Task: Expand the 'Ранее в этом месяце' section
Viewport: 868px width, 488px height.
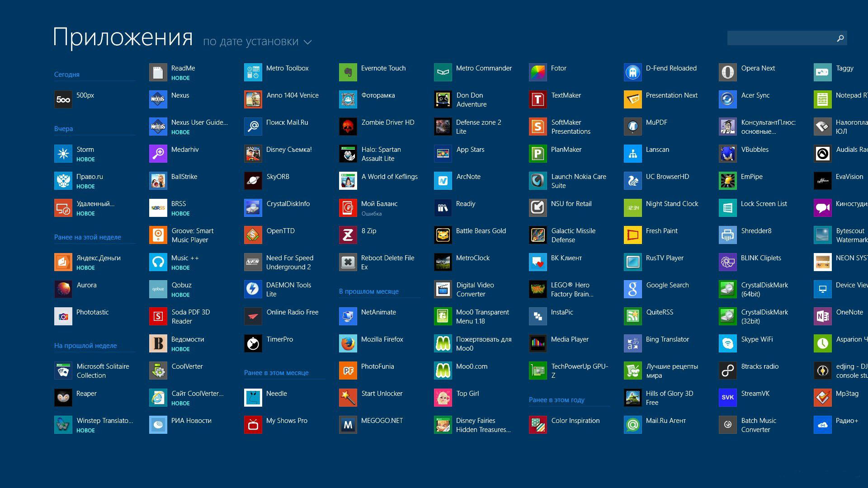Action: tap(277, 372)
